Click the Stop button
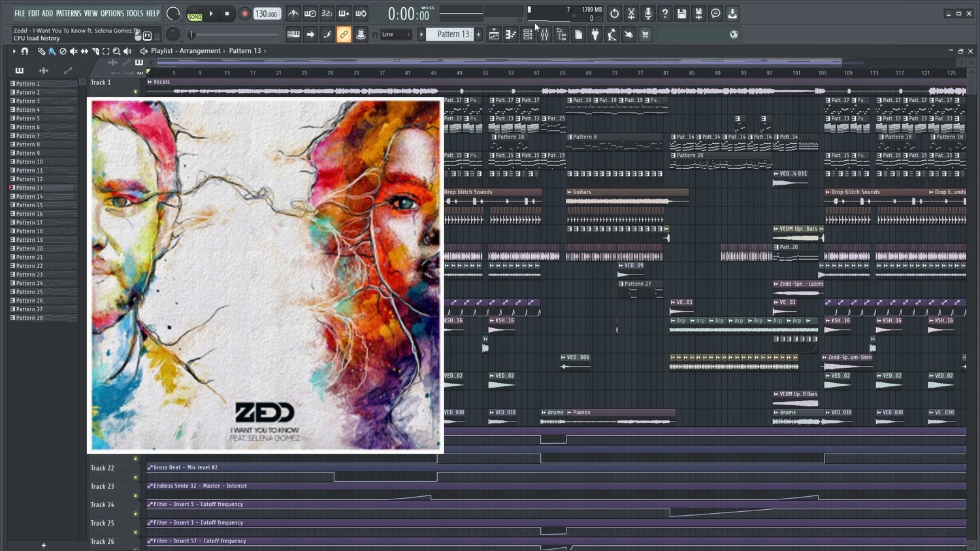980x551 pixels. click(x=227, y=13)
